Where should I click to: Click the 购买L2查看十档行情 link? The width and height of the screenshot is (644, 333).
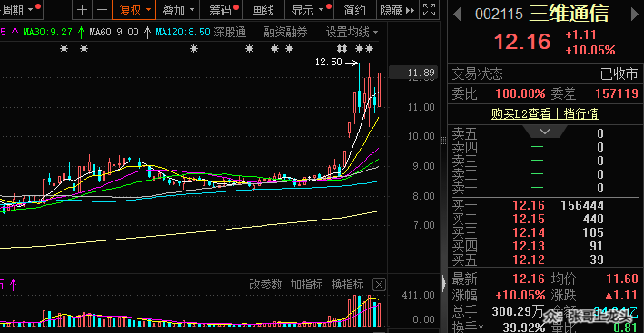click(x=545, y=113)
